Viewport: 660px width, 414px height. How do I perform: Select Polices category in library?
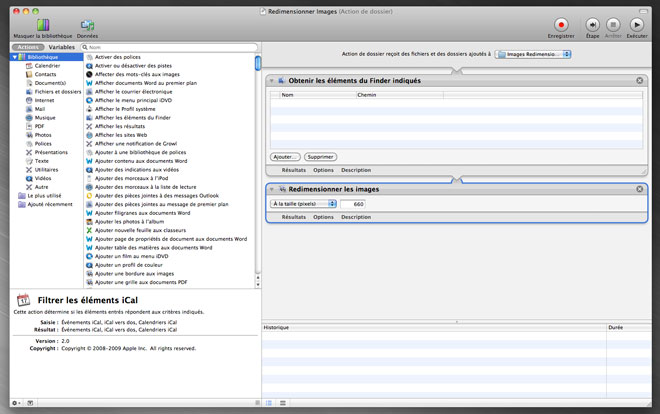(43, 143)
